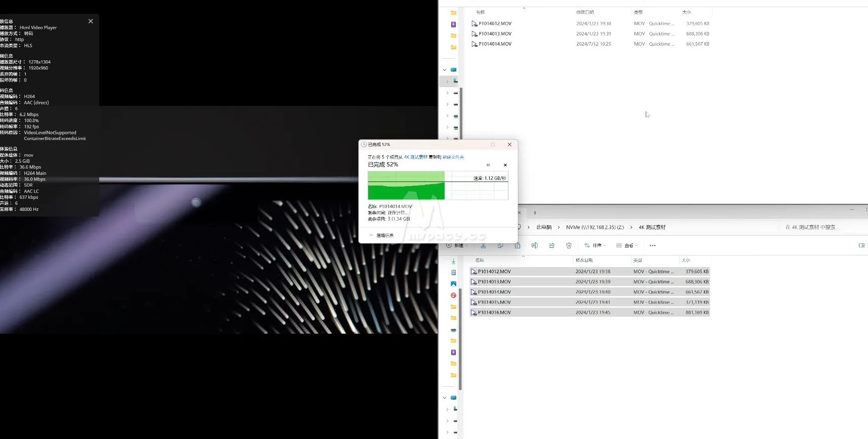Open purple Videos icon in upper Explorer sidebar

point(453,24)
